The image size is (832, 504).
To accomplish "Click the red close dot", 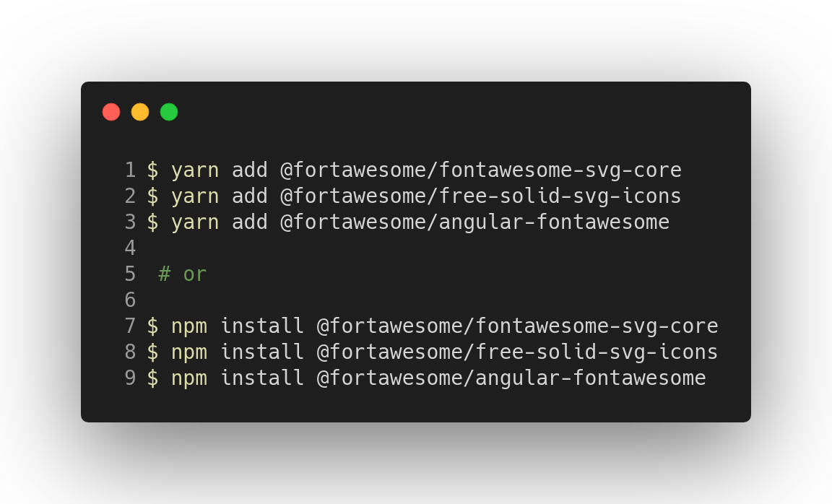I will pyautogui.click(x=111, y=112).
